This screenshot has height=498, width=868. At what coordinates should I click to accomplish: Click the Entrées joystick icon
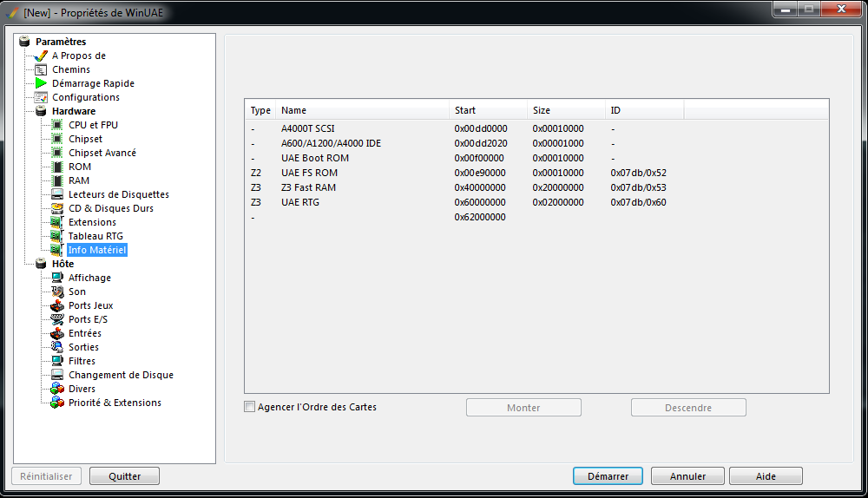pyautogui.click(x=57, y=333)
